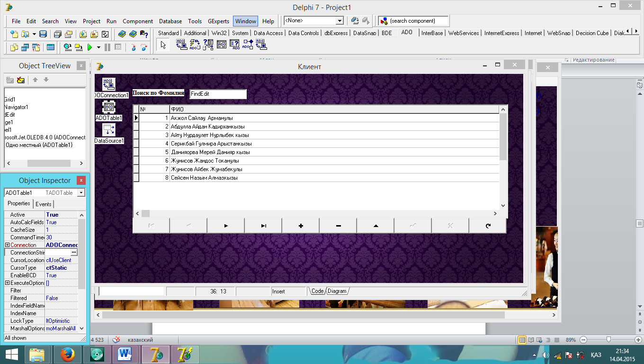Select the ADOStoredProc component in palette
The width and height of the screenshot is (644, 364).
248,45
